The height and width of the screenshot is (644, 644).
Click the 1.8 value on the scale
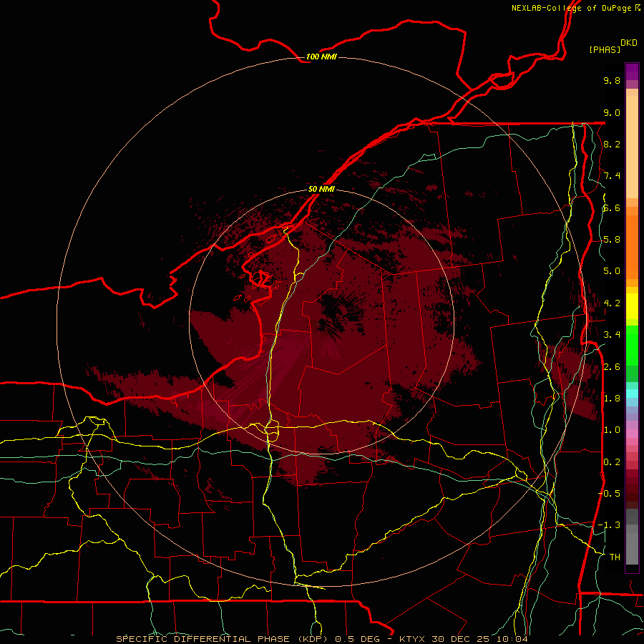612,399
